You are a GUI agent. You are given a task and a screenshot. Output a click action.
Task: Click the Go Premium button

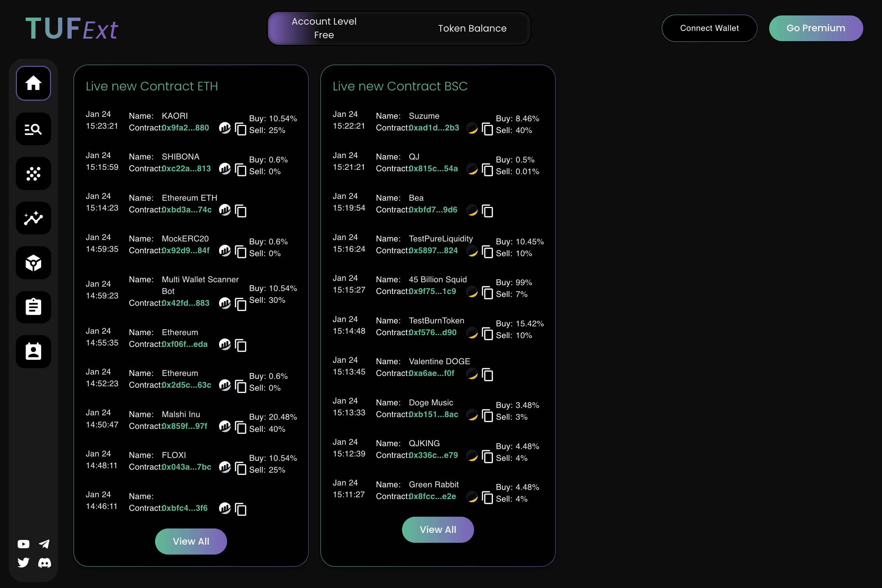click(x=815, y=28)
